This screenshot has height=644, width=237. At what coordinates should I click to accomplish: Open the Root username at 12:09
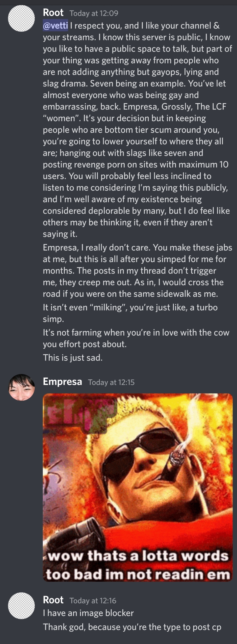pos(53,13)
